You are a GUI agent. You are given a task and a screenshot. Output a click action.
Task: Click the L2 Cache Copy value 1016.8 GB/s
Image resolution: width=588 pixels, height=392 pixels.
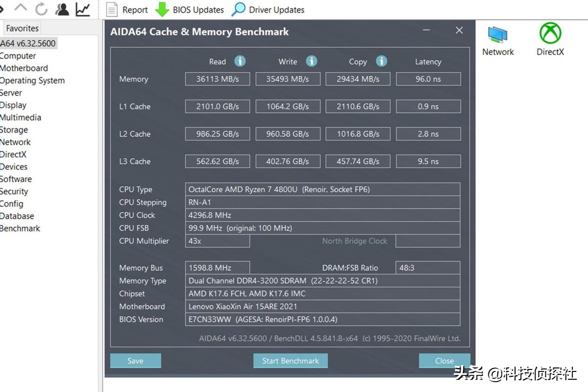(x=358, y=134)
